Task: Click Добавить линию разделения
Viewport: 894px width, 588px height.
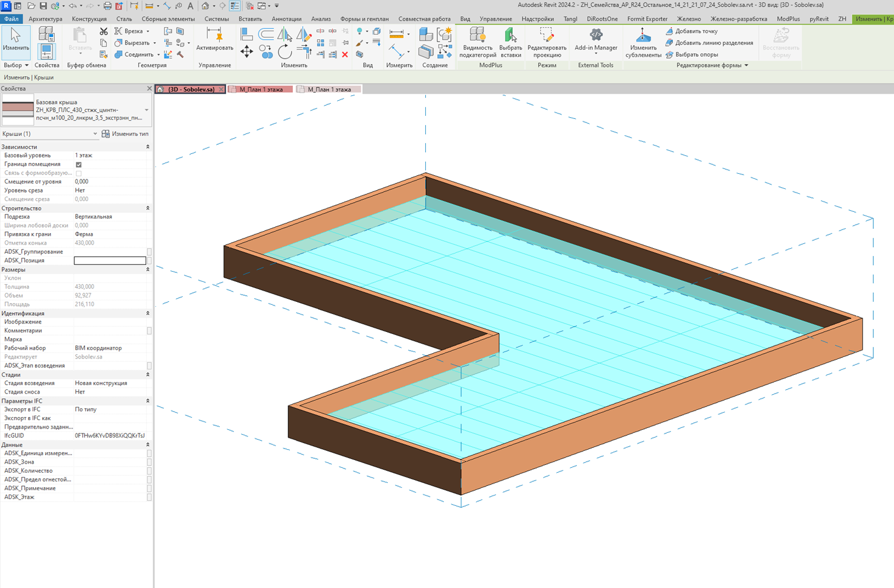Action: coord(709,43)
